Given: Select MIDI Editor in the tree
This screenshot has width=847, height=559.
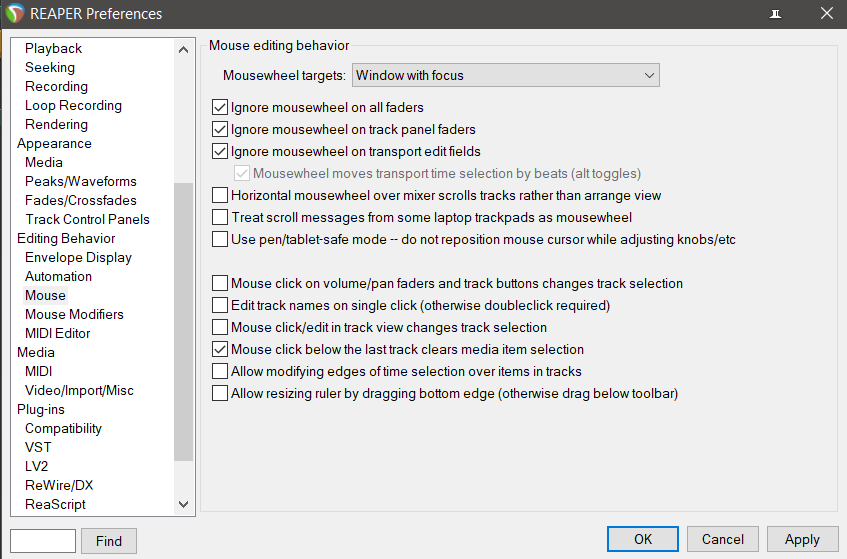Looking at the screenshot, I should tap(57, 333).
